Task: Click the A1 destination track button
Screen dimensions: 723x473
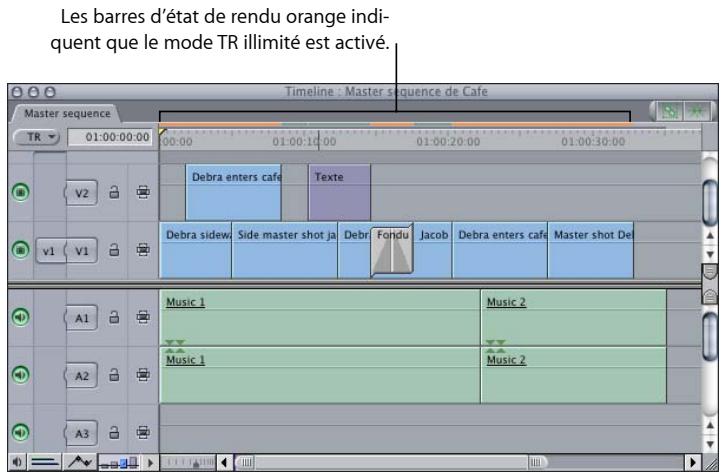Action: click(x=81, y=318)
